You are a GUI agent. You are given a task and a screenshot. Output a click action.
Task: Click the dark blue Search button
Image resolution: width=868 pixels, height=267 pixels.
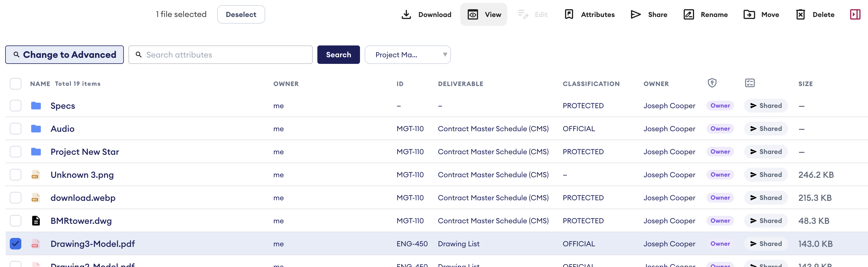click(338, 55)
